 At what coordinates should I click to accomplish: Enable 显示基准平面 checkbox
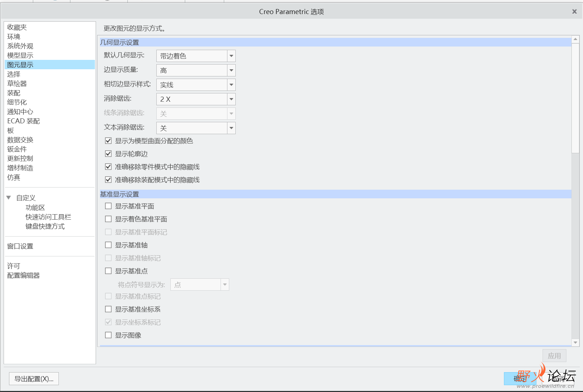click(108, 206)
